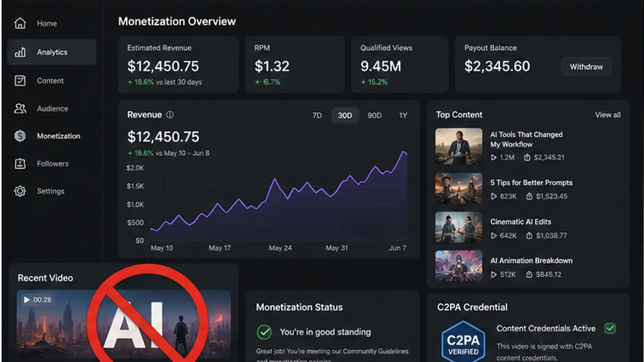Open the Followers icon in the sidebar
The height and width of the screenshot is (362, 644).
20,164
